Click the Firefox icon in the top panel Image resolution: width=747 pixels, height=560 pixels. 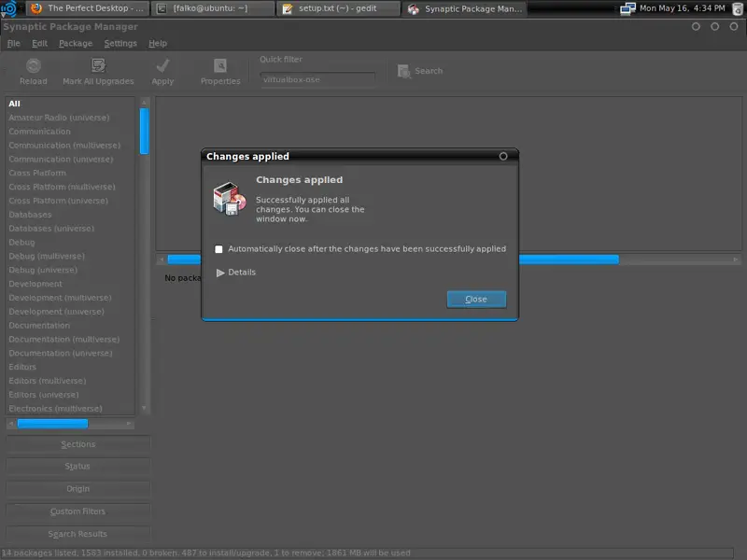pos(35,8)
